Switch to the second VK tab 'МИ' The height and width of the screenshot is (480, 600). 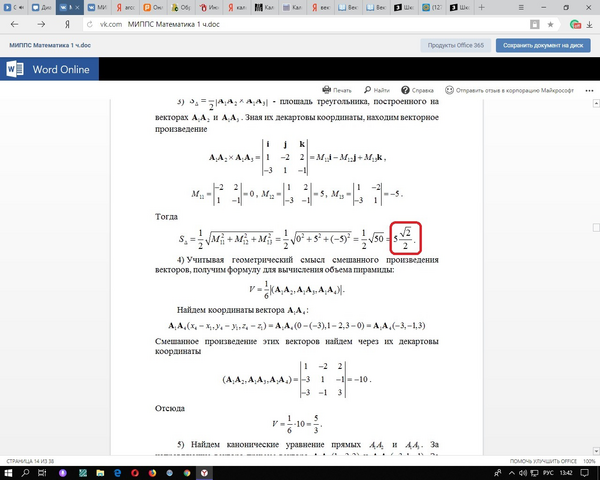97,7
